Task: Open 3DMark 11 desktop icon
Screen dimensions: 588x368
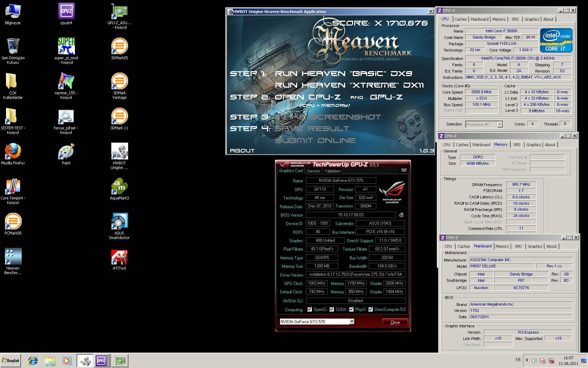Action: tap(119, 119)
